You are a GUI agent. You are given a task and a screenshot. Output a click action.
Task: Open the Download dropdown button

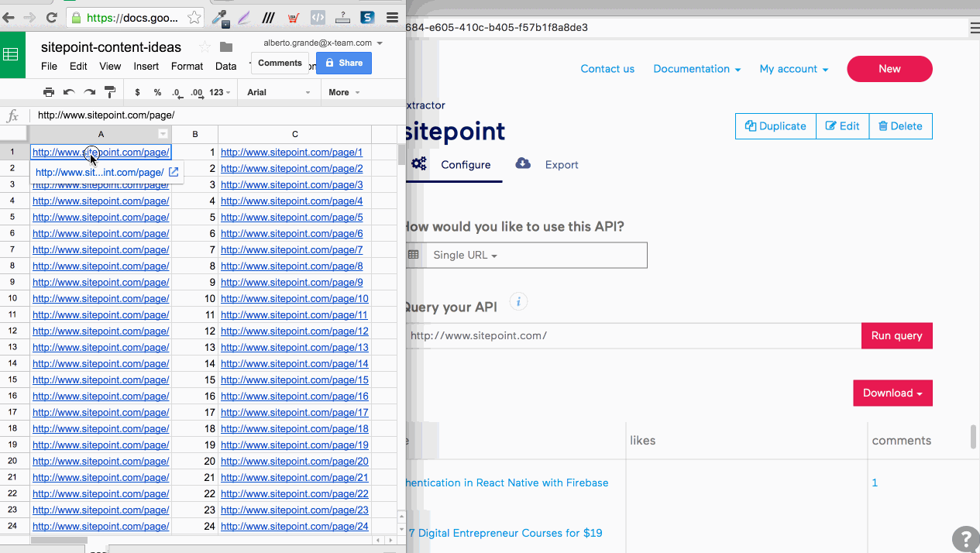point(892,393)
